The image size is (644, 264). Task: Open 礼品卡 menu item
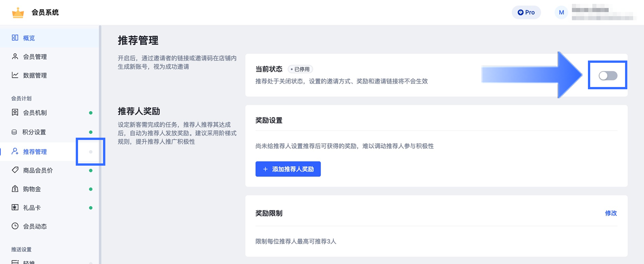pyautogui.click(x=49, y=208)
